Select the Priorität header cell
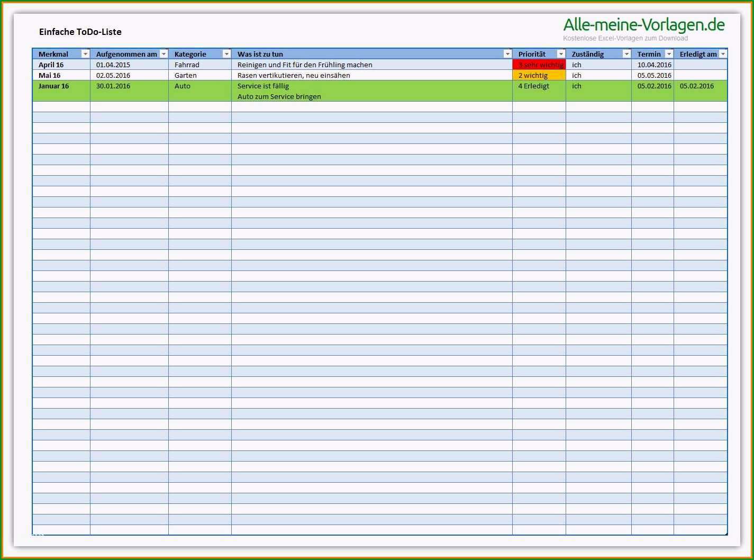The image size is (754, 560). (539, 54)
